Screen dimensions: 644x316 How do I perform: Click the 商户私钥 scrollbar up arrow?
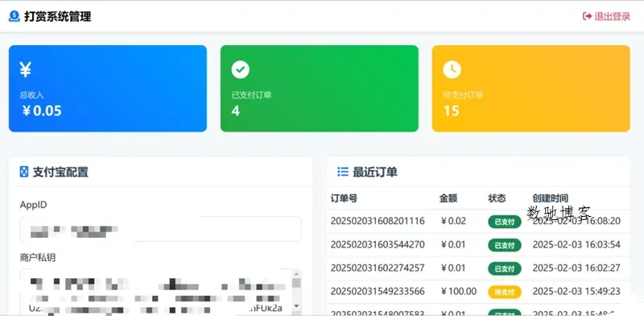point(296,273)
